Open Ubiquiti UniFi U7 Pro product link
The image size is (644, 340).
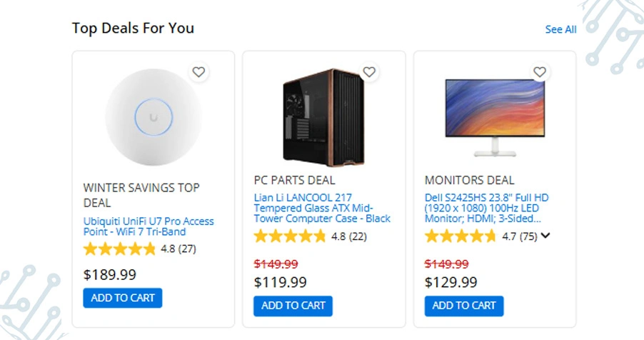coord(149,226)
